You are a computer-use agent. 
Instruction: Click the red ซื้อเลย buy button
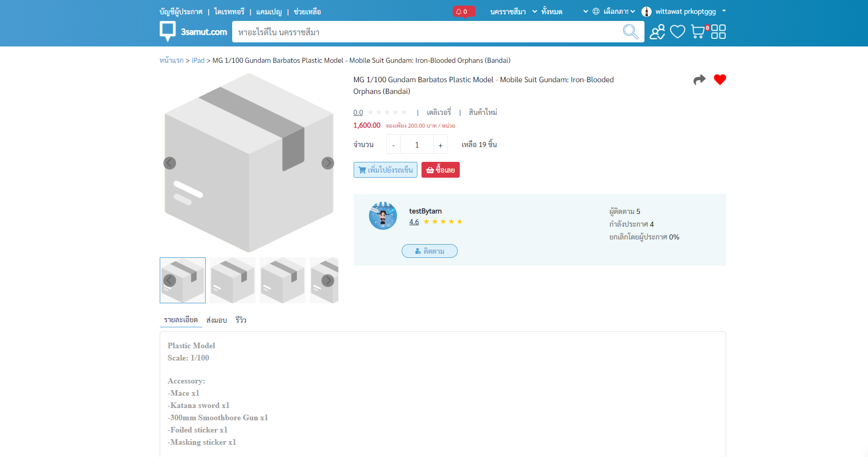(440, 170)
